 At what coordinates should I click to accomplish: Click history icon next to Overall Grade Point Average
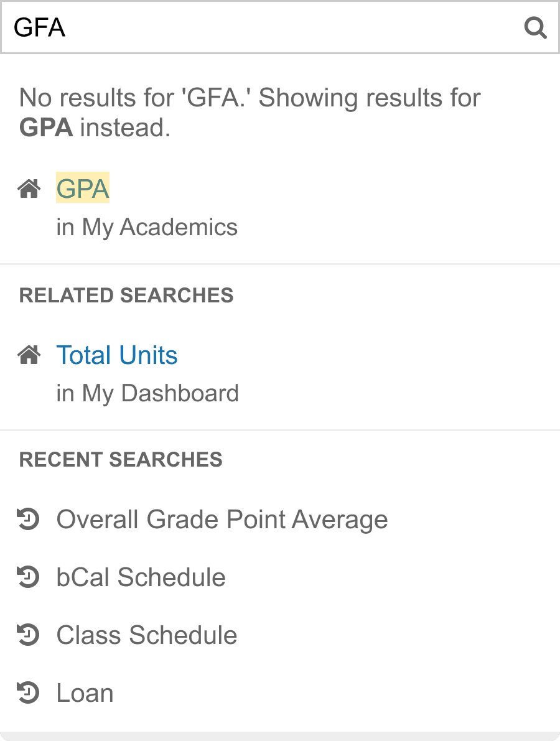(x=29, y=520)
